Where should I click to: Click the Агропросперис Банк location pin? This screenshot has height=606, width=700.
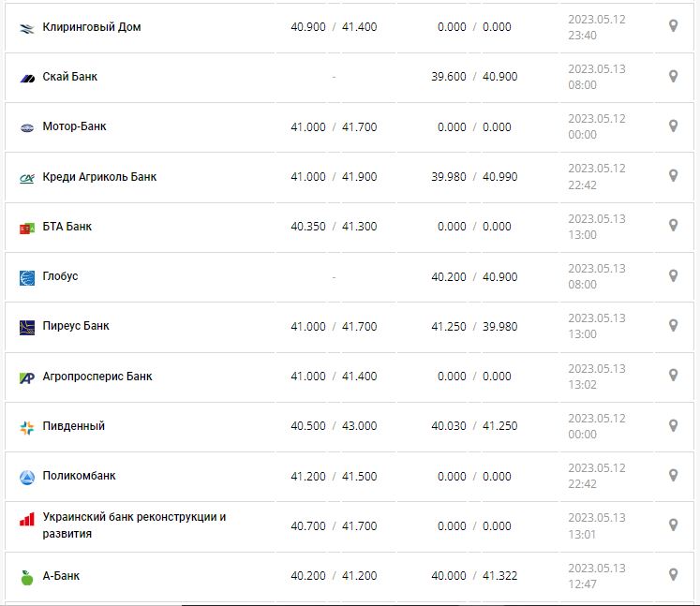point(673,376)
